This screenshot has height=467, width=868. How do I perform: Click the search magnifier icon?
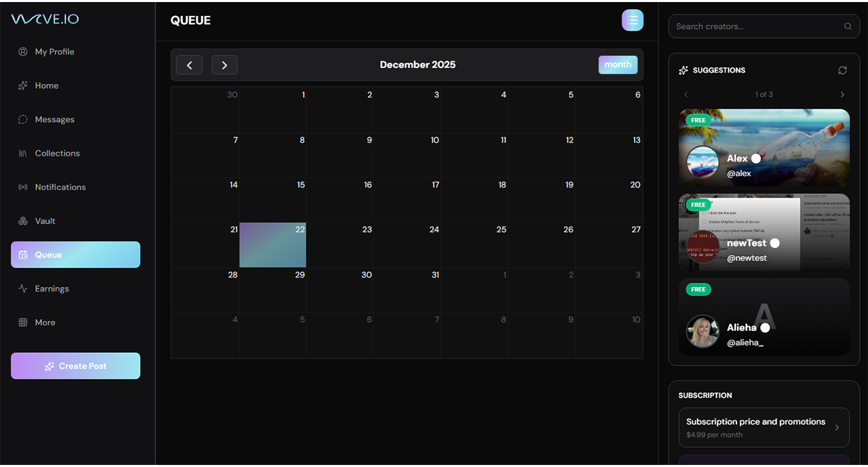pos(847,27)
